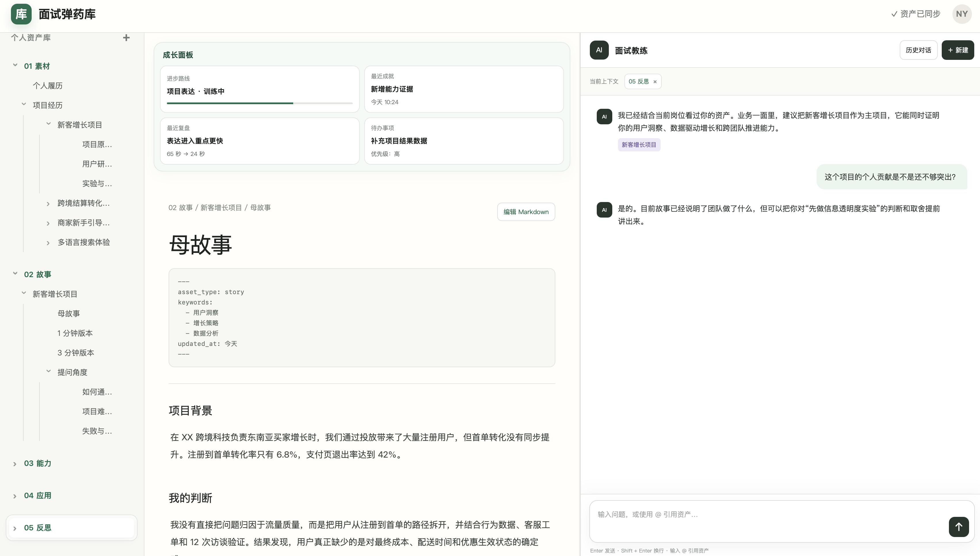Collapse the 提问角度 folder
The image size is (980, 556).
(x=49, y=372)
